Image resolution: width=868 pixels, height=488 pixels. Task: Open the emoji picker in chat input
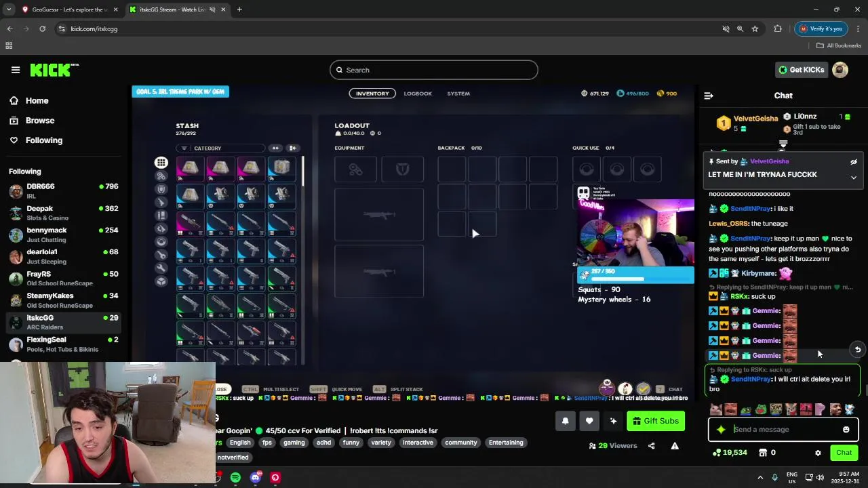click(846, 429)
